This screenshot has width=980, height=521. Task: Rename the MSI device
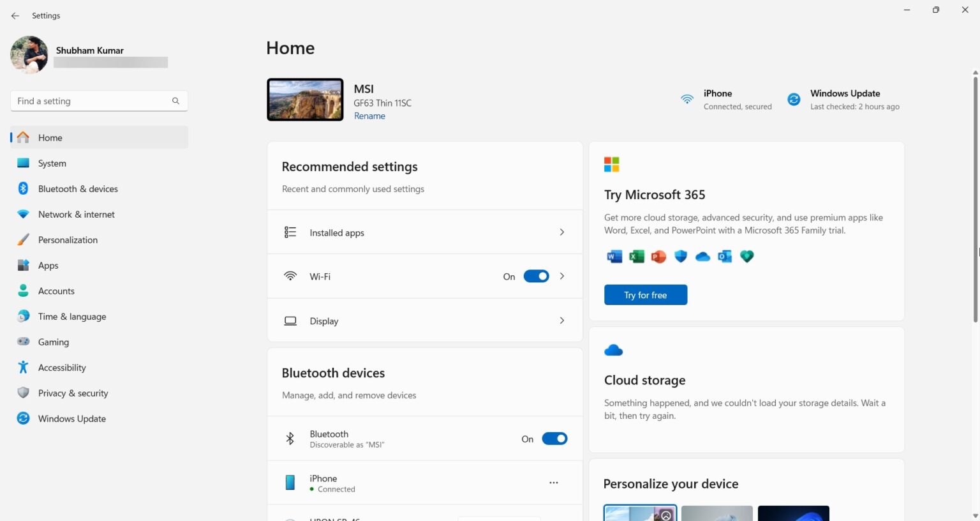(369, 116)
